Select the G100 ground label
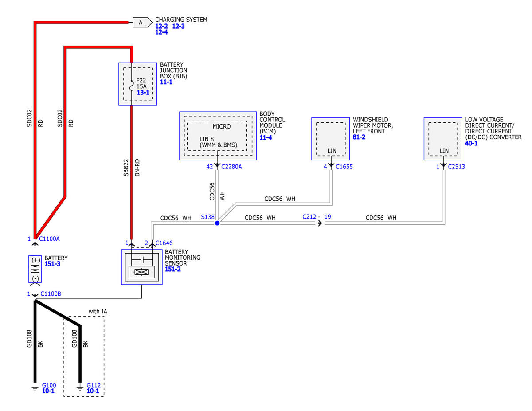Viewport: 532px width, 411px height. coord(49,385)
